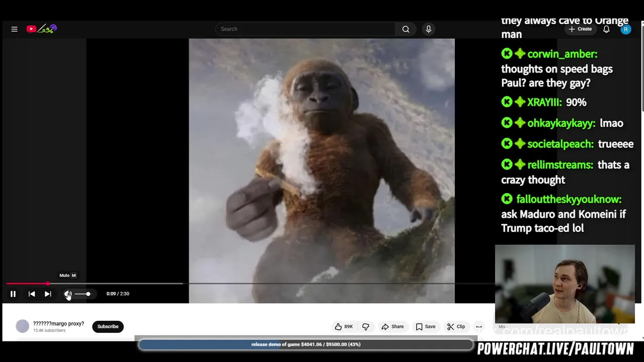The height and width of the screenshot is (362, 644).
Task: Focus the Search input field
Action: click(x=305, y=29)
